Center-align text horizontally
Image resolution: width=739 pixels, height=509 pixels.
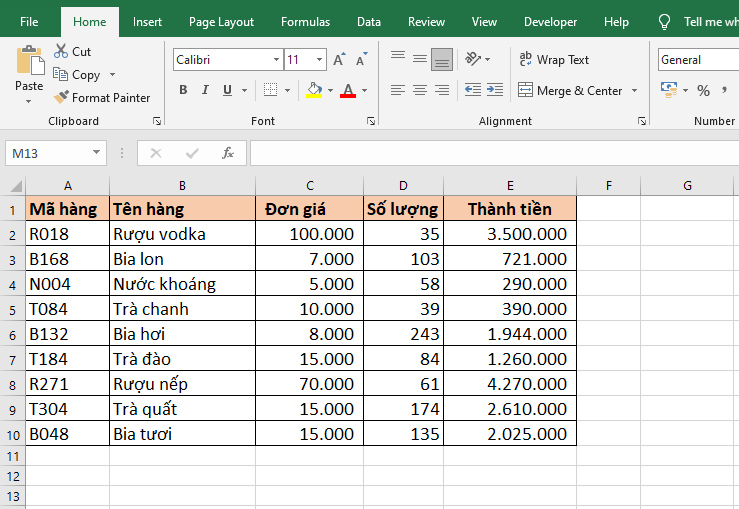pos(420,90)
